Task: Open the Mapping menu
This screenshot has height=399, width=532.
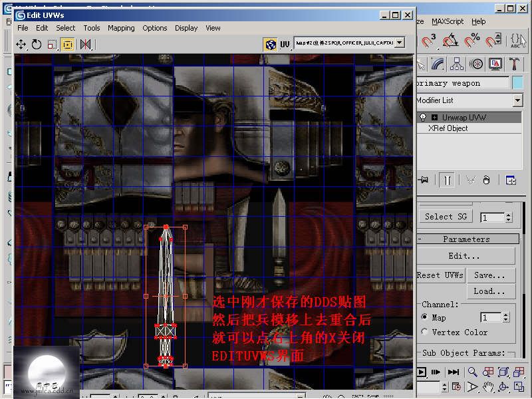Action: coord(121,28)
